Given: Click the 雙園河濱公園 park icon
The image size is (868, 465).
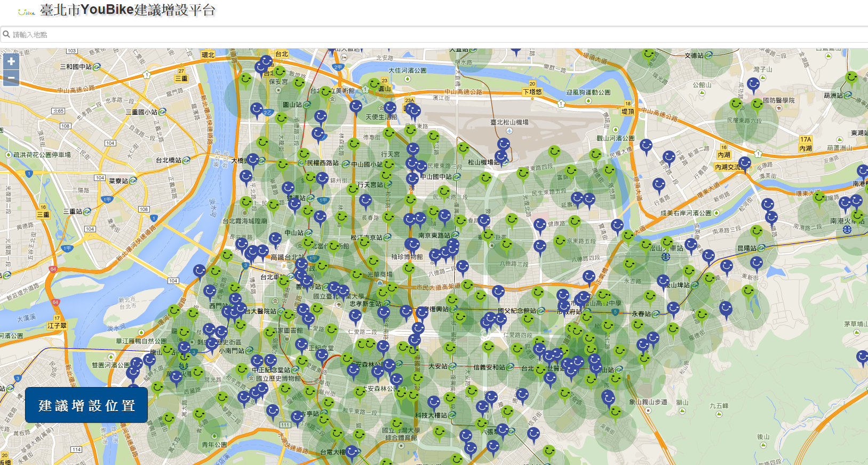Looking at the screenshot, I should coord(111,357).
